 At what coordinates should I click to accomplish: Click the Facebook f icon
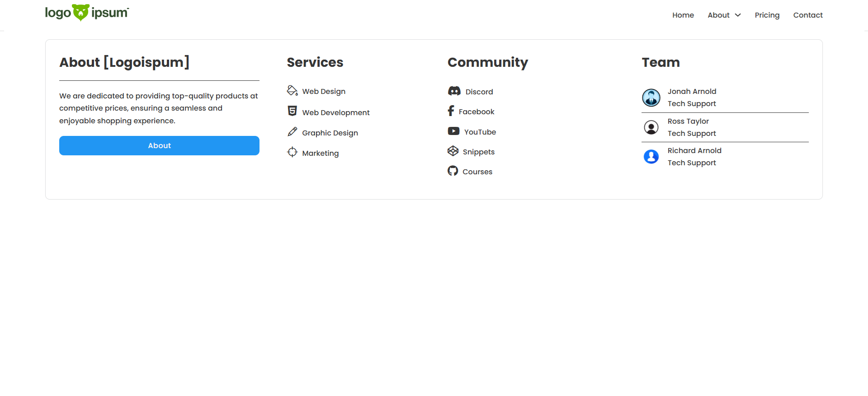point(451,111)
